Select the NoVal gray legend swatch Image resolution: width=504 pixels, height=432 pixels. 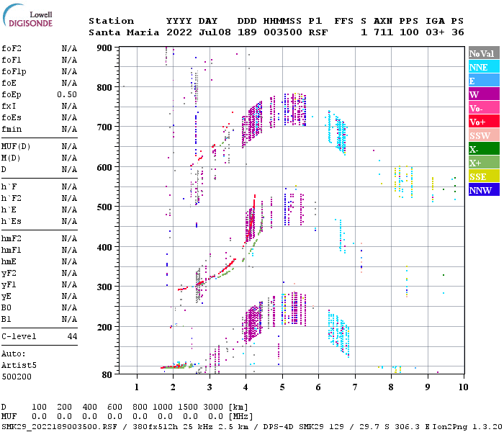click(x=484, y=53)
